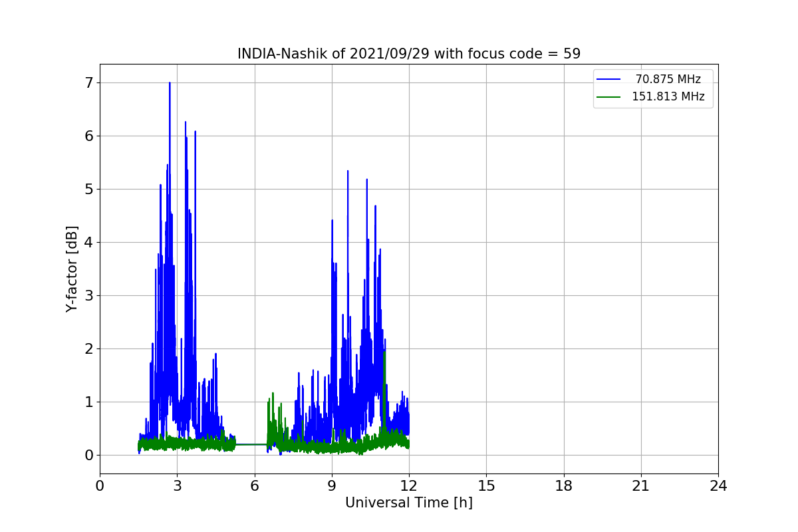
Task: Click the x-axis tick label 12
Action: (x=409, y=486)
